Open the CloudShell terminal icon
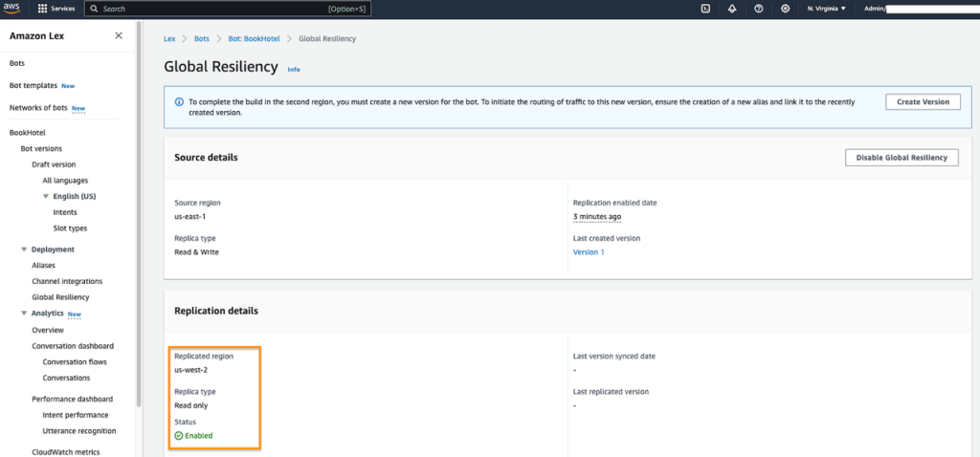Screen dimensions: 980x457 705,9
